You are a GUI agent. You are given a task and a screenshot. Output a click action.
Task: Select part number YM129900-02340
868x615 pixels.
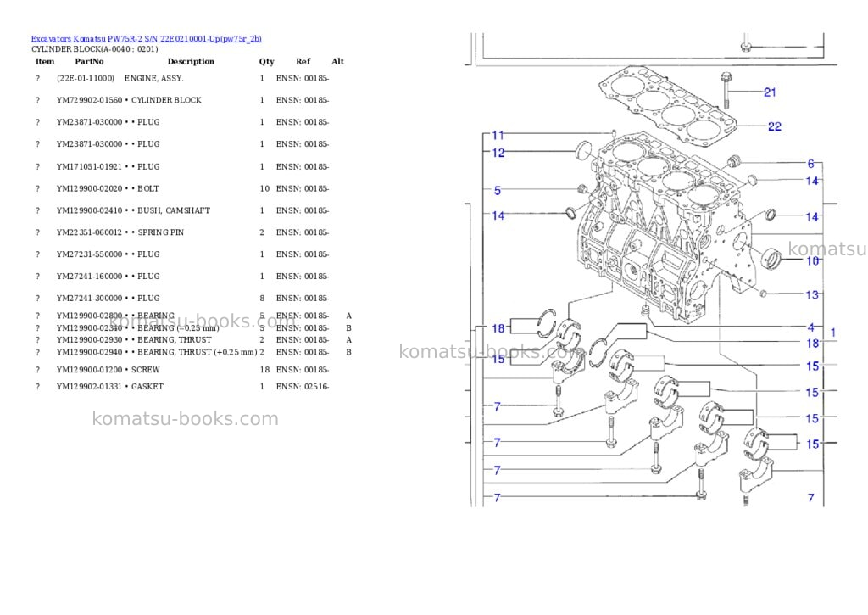[x=89, y=328]
